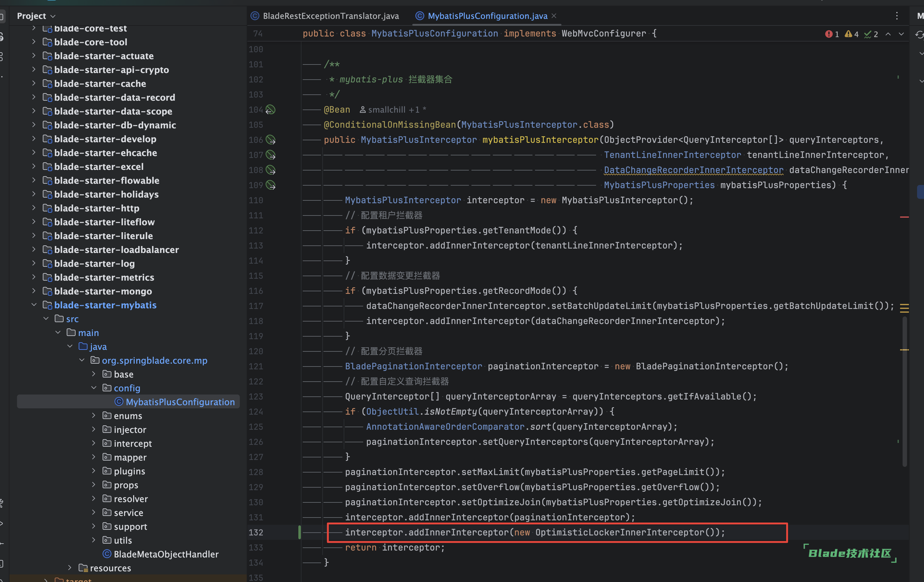Select blade-starter-develop module

(105, 139)
